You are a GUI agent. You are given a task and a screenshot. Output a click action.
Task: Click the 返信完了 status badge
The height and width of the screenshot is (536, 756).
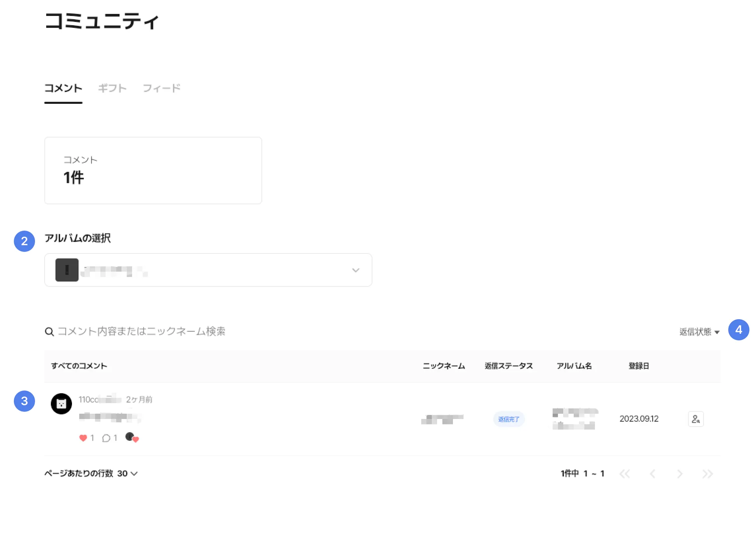pyautogui.click(x=509, y=419)
